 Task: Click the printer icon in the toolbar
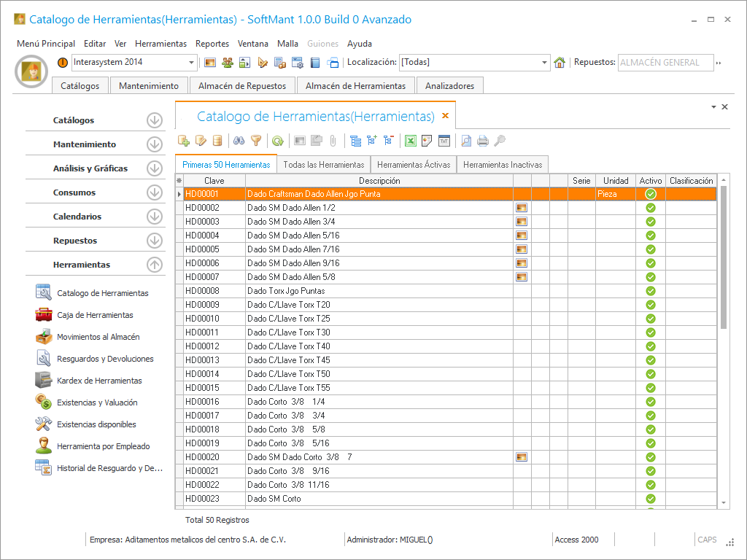pos(483,141)
